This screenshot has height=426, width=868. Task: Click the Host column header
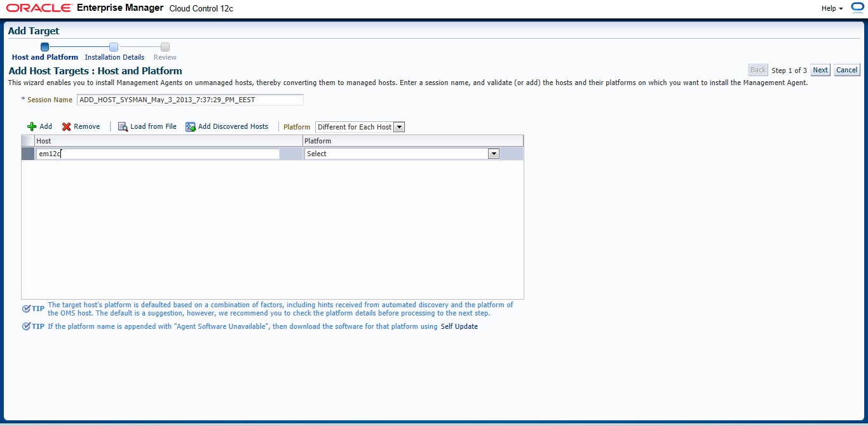[168, 141]
